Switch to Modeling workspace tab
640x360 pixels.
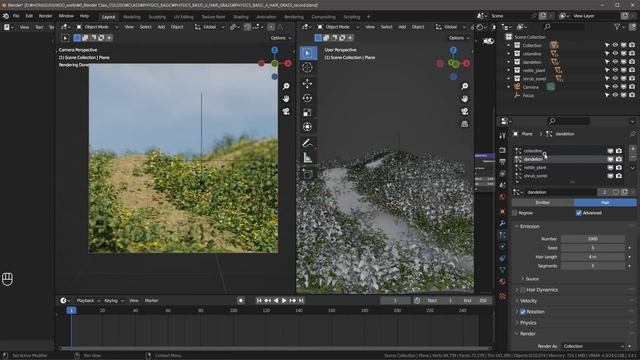click(x=132, y=17)
